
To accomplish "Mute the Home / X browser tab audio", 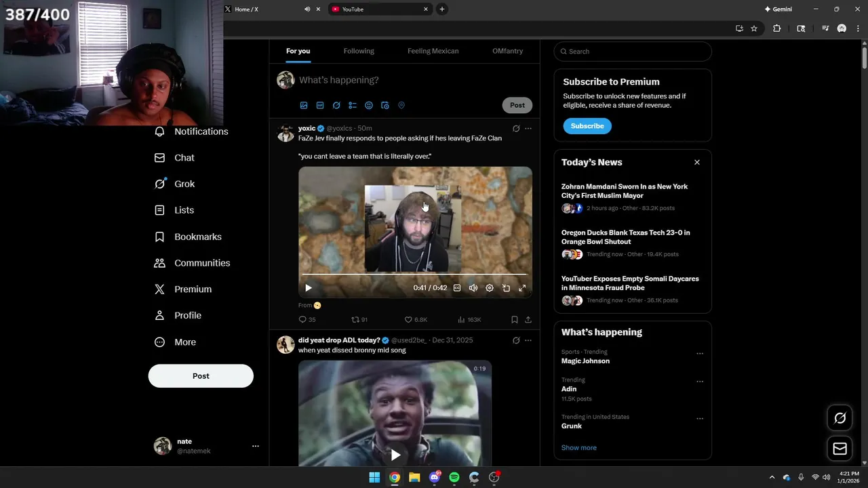I will 307,9.
